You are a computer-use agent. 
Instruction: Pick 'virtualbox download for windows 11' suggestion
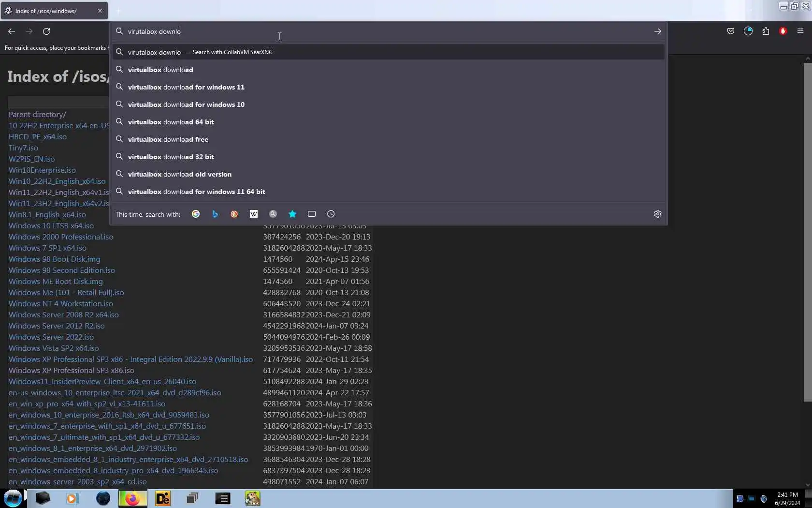[389, 87]
